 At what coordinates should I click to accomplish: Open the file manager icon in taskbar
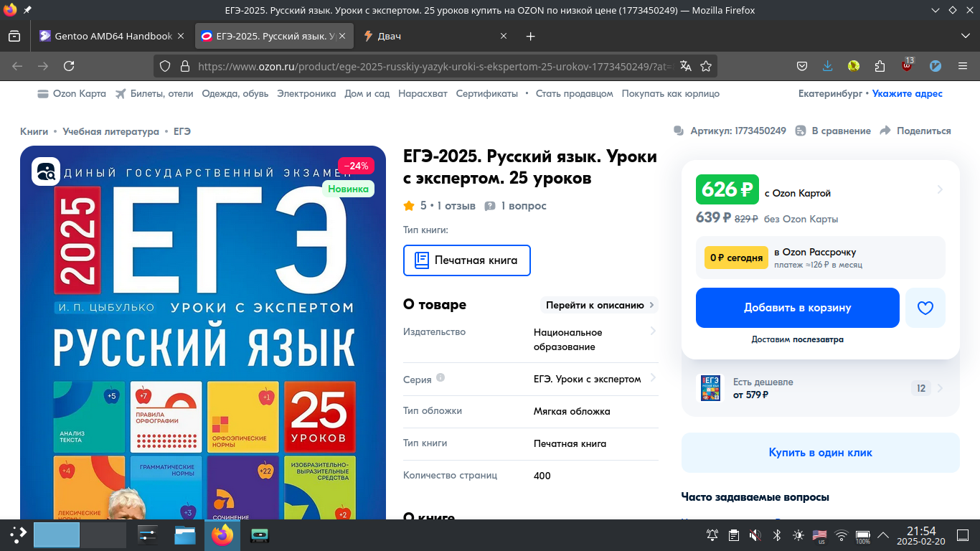(x=185, y=535)
